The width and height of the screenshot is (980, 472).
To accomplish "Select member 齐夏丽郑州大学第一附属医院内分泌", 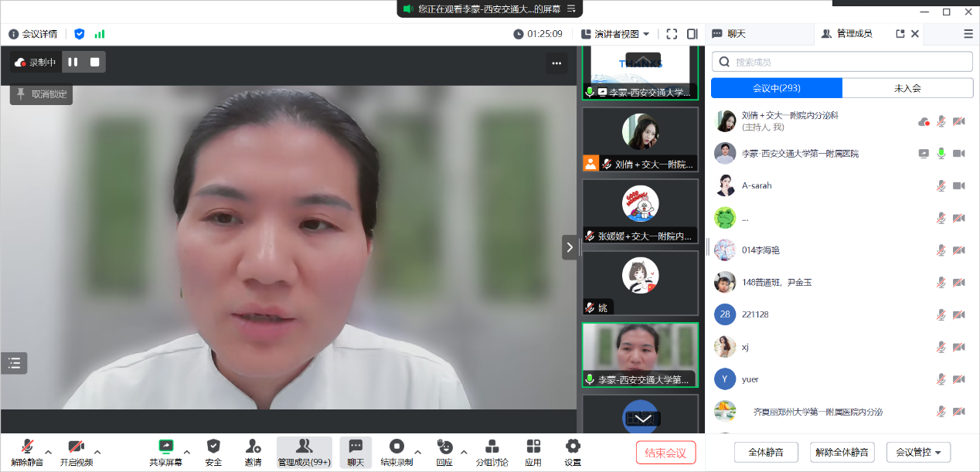I will pos(842,412).
